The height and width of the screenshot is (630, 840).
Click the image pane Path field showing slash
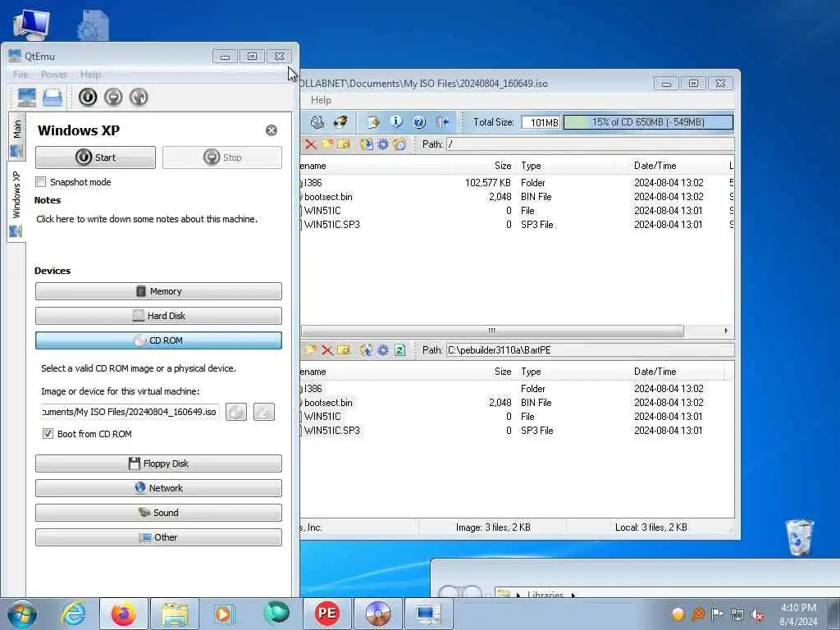[591, 144]
